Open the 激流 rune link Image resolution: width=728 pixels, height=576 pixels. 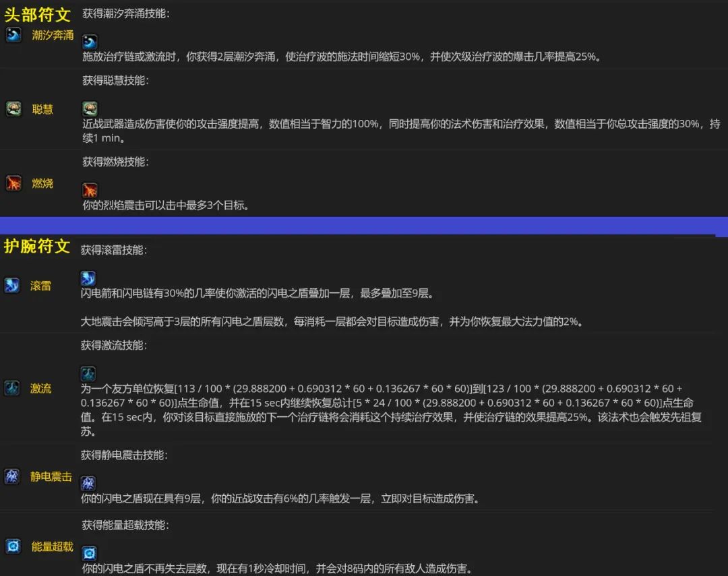(x=40, y=389)
